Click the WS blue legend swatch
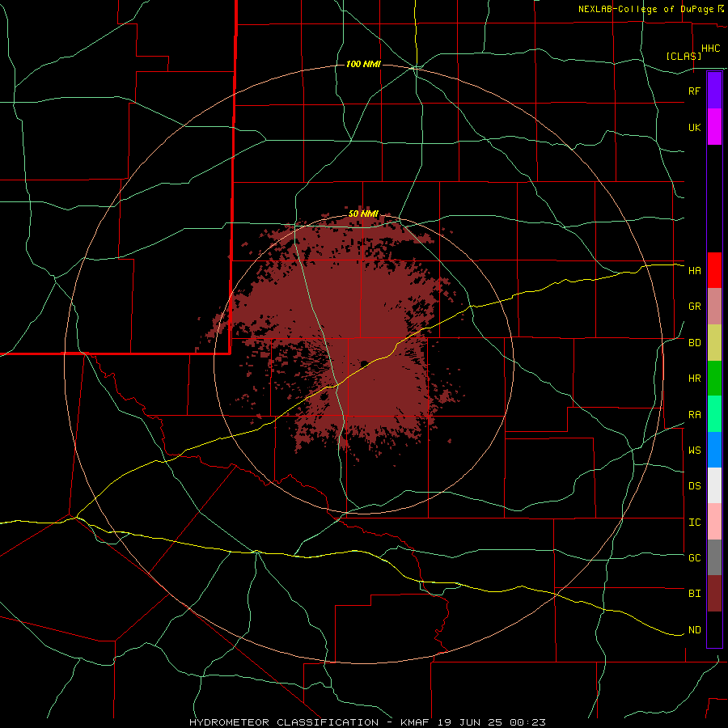This screenshot has width=728, height=728. [714, 450]
